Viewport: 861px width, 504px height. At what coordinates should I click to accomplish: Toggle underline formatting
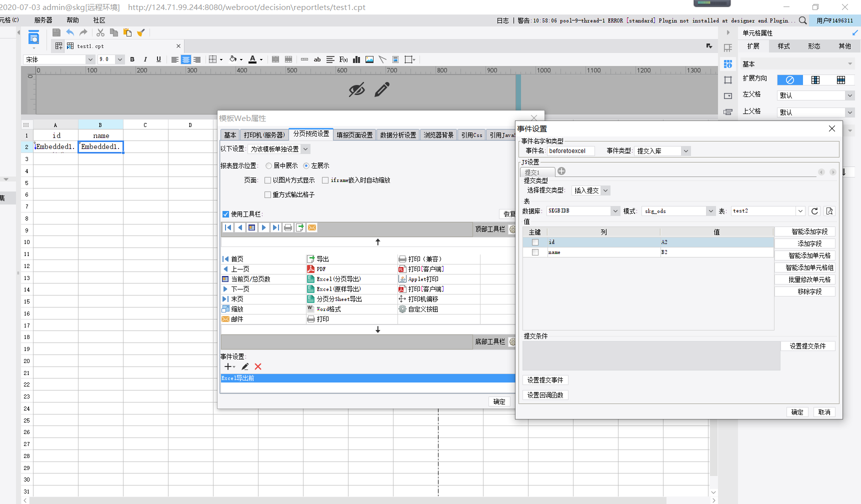(158, 59)
